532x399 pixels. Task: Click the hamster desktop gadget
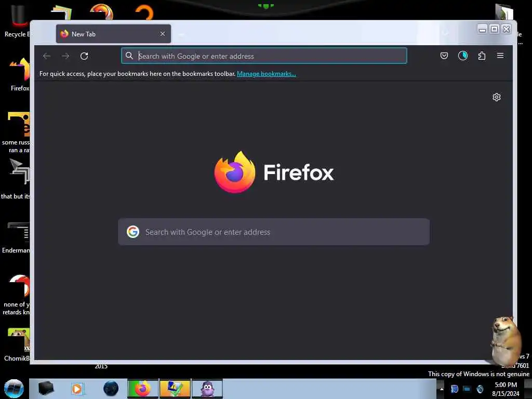506,342
